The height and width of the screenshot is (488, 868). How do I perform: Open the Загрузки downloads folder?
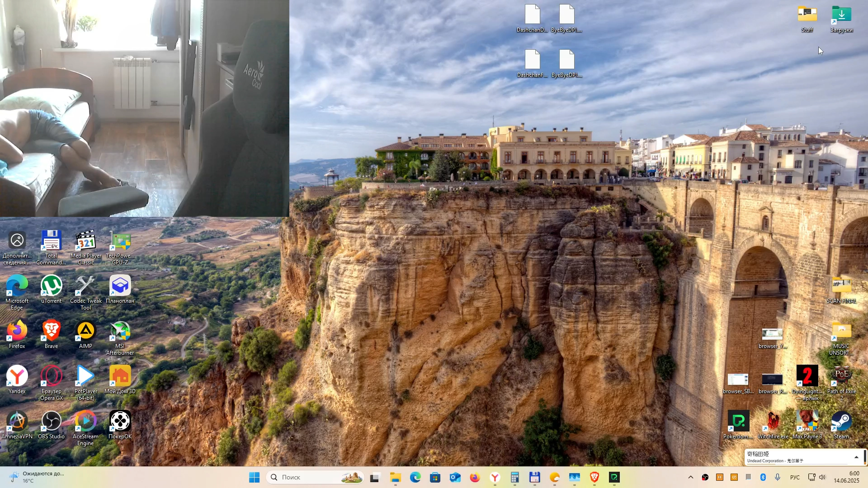841,19
